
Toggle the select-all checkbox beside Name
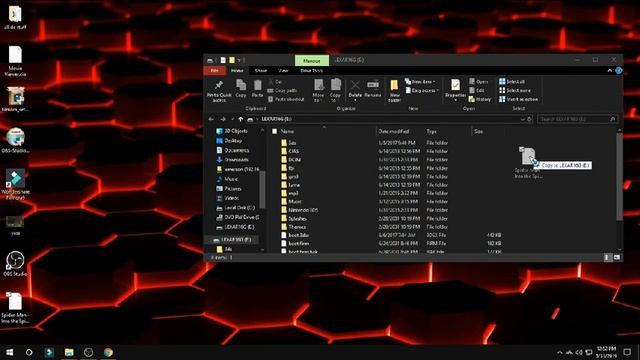274,131
